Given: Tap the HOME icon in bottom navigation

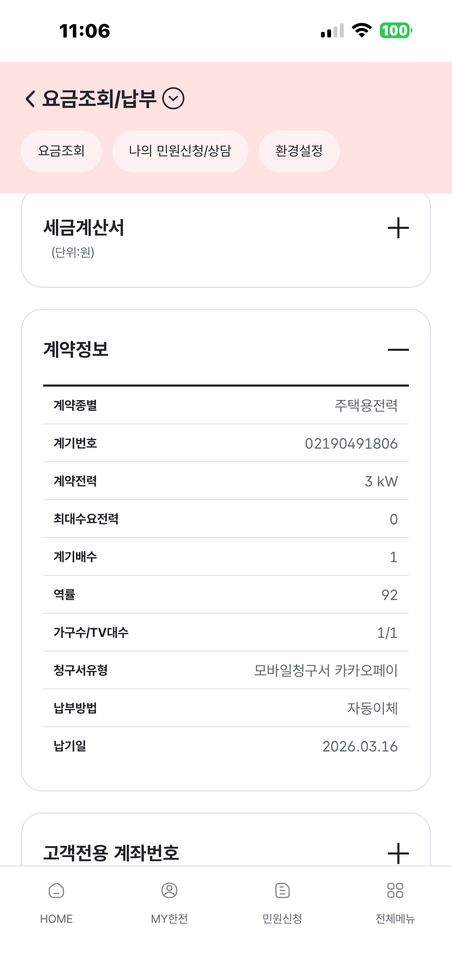Looking at the screenshot, I should (x=56, y=891).
